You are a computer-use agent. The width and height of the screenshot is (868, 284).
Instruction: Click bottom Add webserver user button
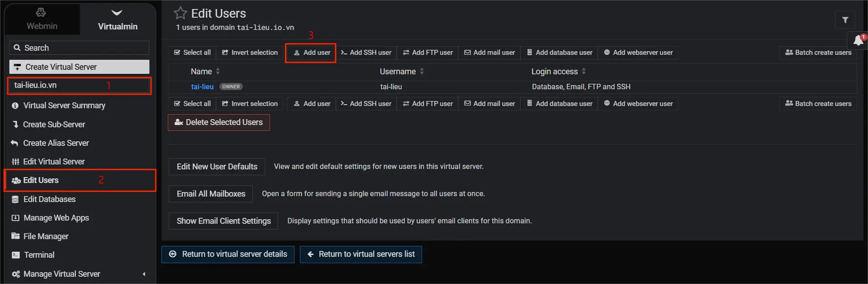pyautogui.click(x=638, y=104)
